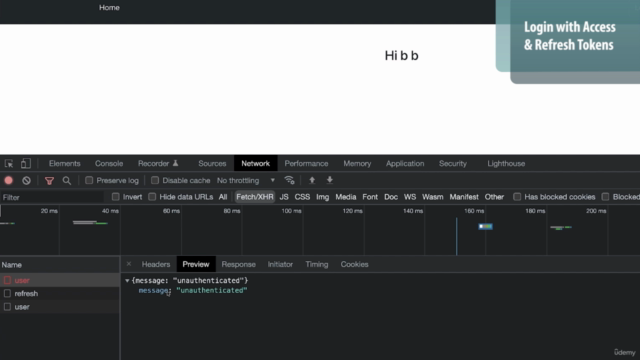Check the Invert filter checkbox

coord(116,197)
